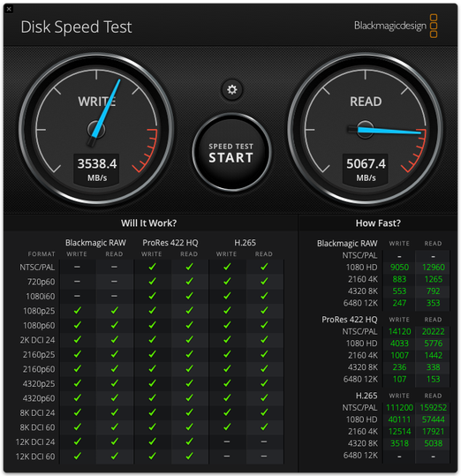Click Blackmagic RAW column header in Will It Work
The width and height of the screenshot is (461, 476).
[x=95, y=243]
